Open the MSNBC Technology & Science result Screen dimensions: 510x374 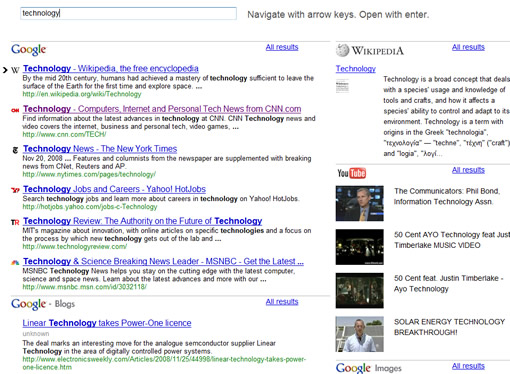pos(163,261)
